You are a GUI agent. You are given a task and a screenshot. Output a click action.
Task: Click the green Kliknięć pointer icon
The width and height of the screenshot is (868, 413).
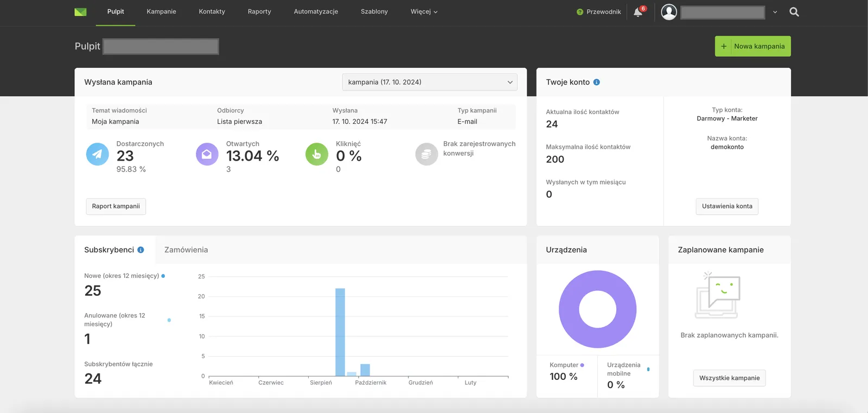(317, 154)
